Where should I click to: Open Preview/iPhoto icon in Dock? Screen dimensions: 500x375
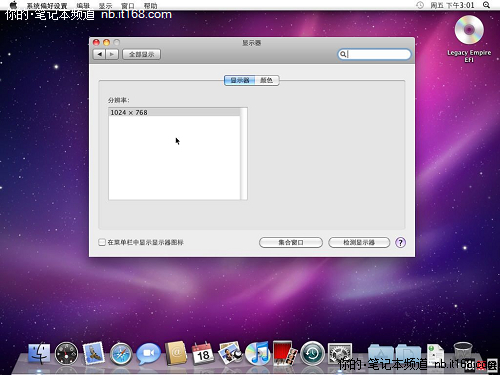click(x=230, y=353)
